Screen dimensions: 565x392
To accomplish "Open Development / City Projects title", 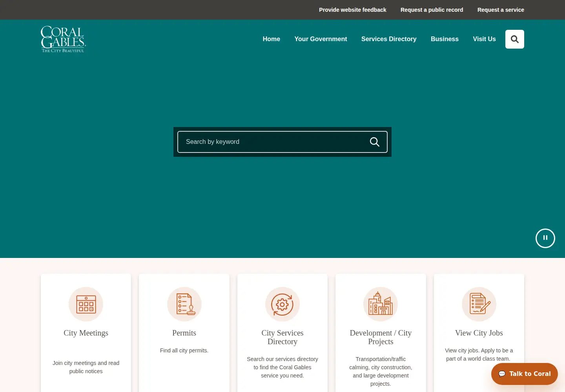I will pyautogui.click(x=381, y=337).
